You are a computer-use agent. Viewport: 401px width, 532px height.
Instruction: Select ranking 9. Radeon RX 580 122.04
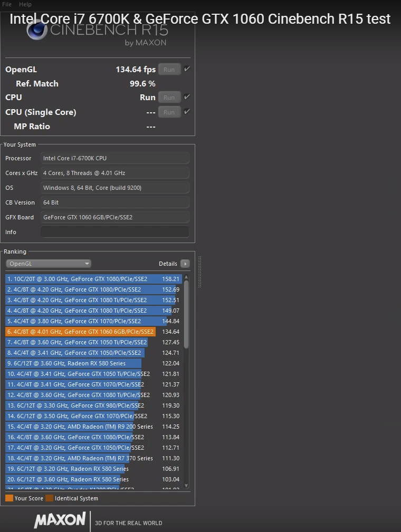pos(94,363)
